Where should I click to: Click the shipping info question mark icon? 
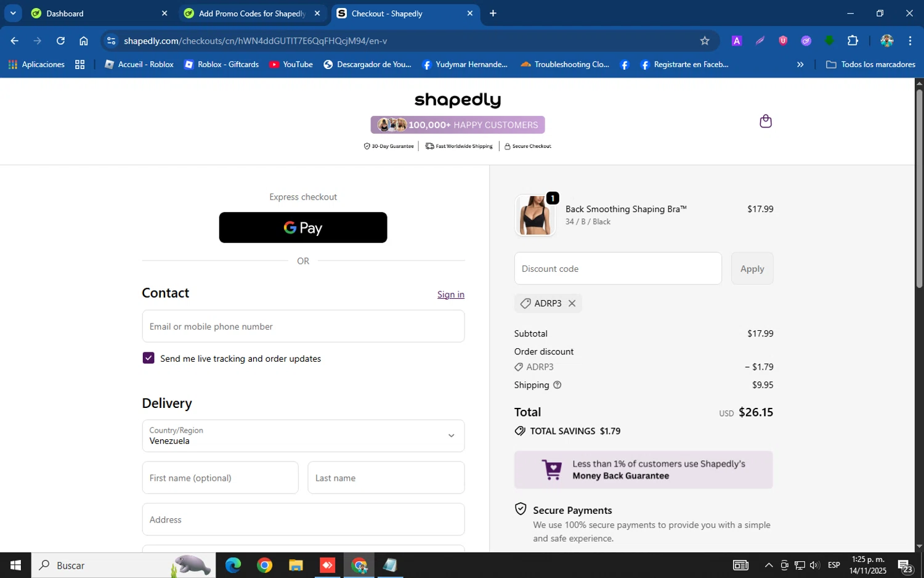coord(557,385)
